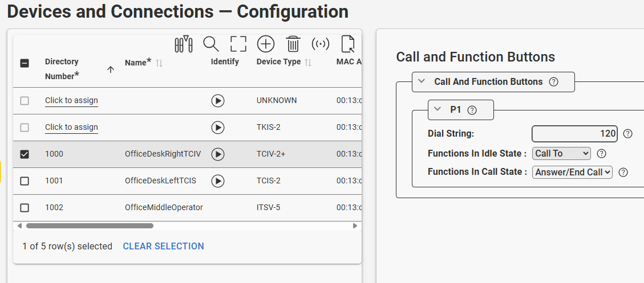Click the Dial String input field
The height and width of the screenshot is (283, 644).
pos(574,134)
